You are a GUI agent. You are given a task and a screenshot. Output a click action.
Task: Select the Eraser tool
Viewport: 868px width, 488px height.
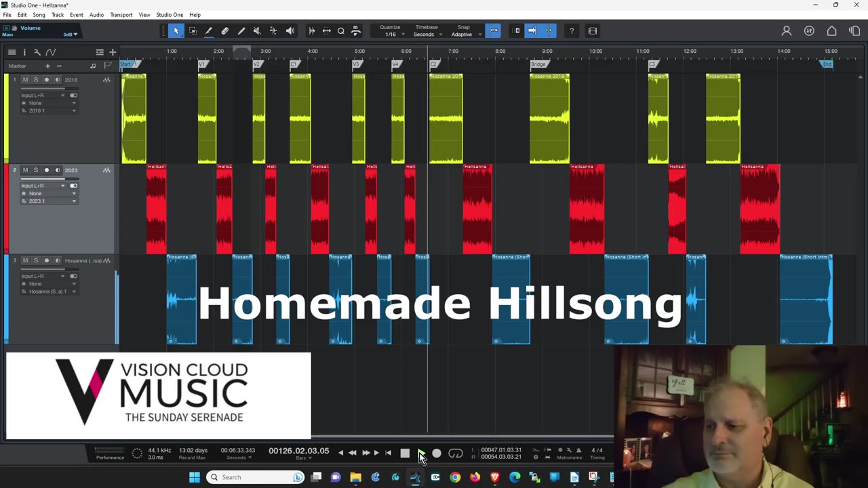point(225,31)
